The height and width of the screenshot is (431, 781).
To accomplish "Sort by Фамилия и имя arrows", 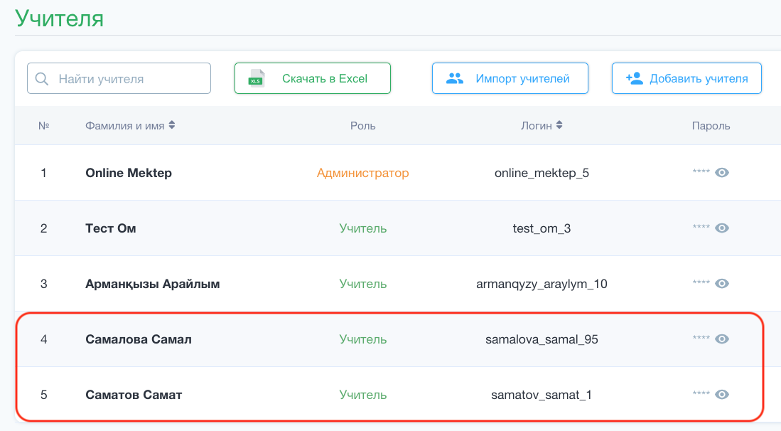I will tap(172, 125).
